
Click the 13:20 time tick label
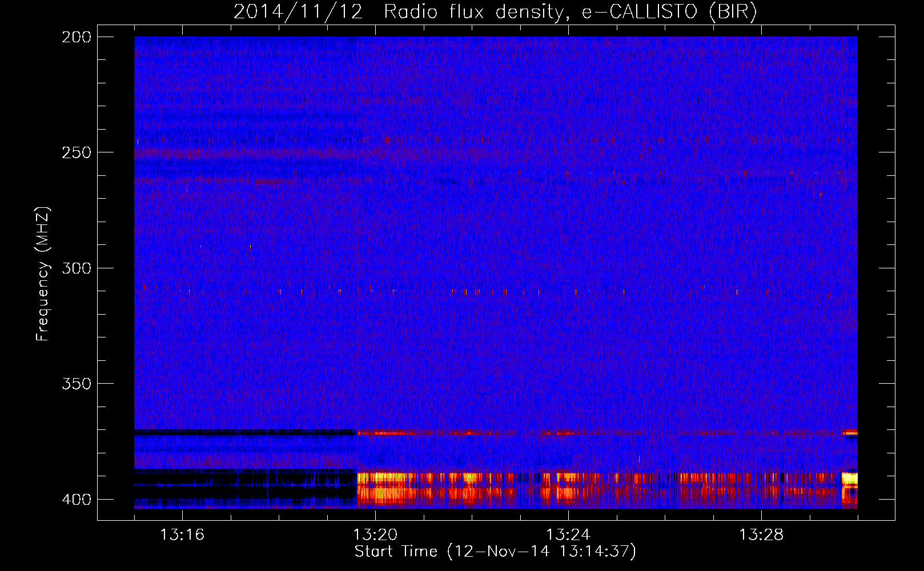click(375, 535)
